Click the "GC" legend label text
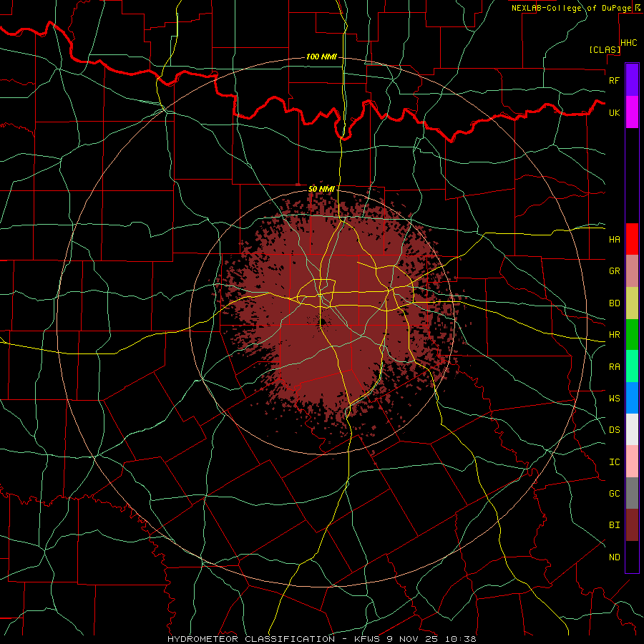This screenshot has height=644, width=644. coord(614,493)
